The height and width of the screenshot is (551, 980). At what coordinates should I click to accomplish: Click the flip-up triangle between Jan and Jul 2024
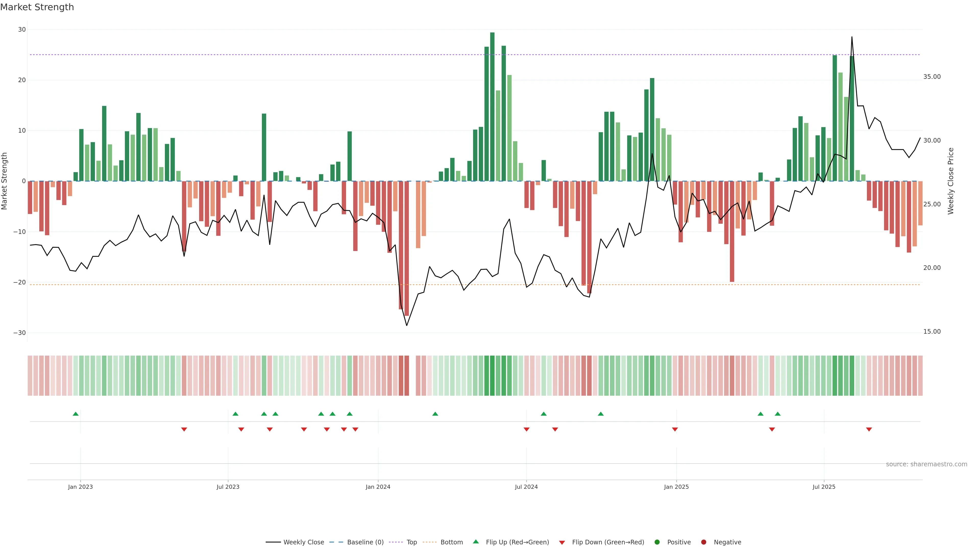[435, 414]
